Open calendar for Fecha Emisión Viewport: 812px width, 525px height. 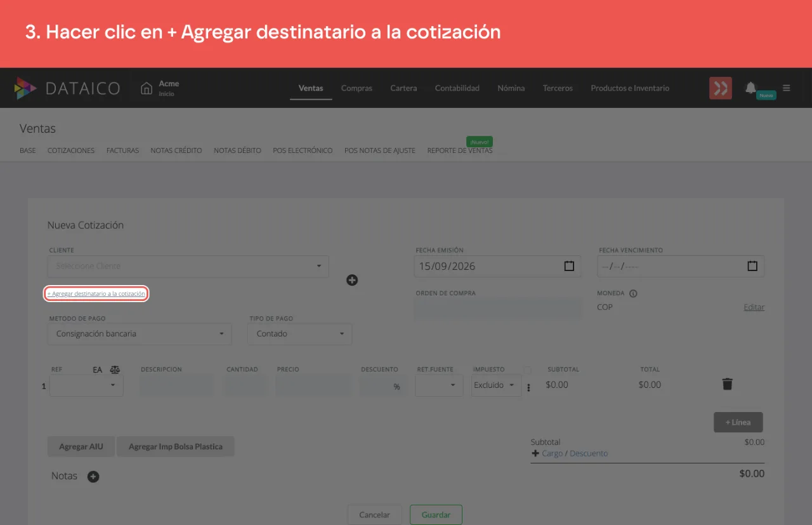[569, 266]
